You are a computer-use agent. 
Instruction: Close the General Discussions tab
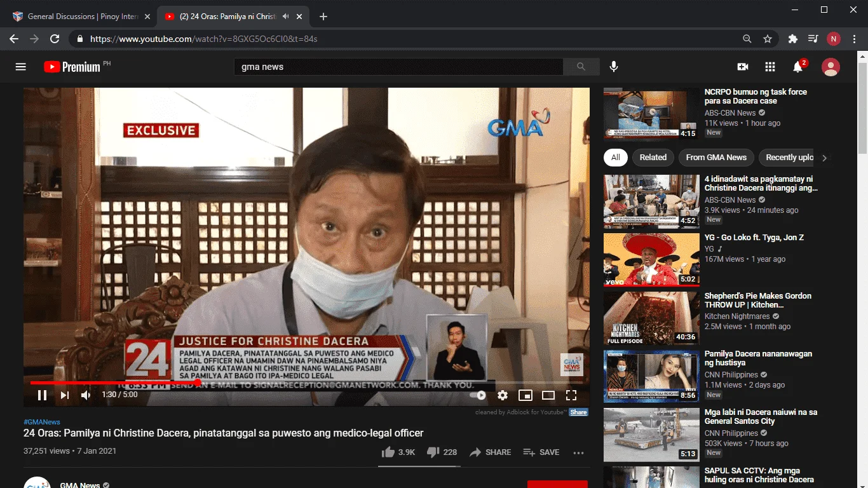(x=147, y=17)
